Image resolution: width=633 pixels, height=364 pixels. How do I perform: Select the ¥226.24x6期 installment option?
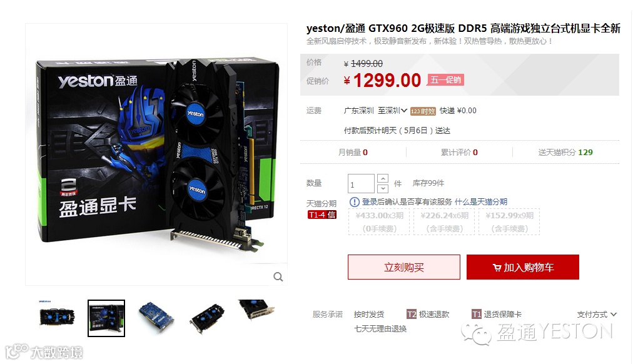point(445,221)
